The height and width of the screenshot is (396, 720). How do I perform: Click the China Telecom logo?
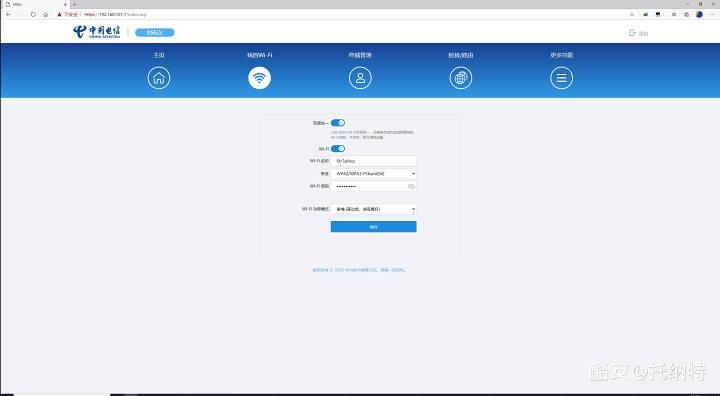96,32
